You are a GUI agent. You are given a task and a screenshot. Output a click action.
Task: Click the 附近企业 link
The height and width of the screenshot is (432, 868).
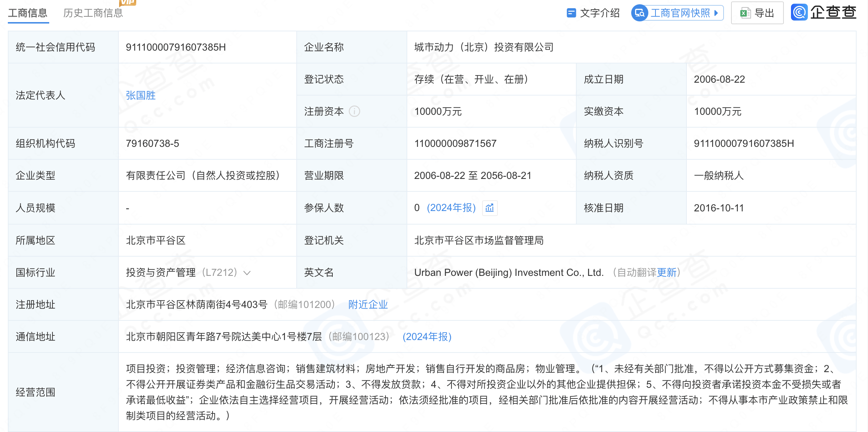(x=368, y=304)
